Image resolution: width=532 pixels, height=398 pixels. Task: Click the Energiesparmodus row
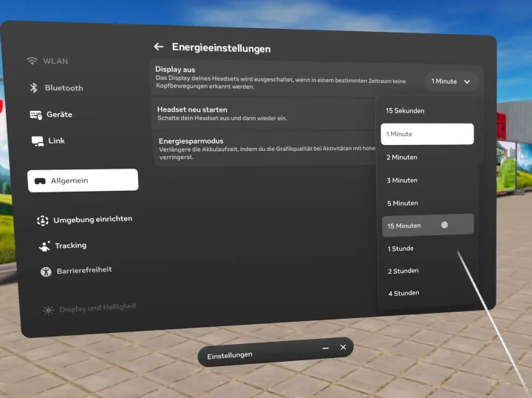[x=265, y=149]
